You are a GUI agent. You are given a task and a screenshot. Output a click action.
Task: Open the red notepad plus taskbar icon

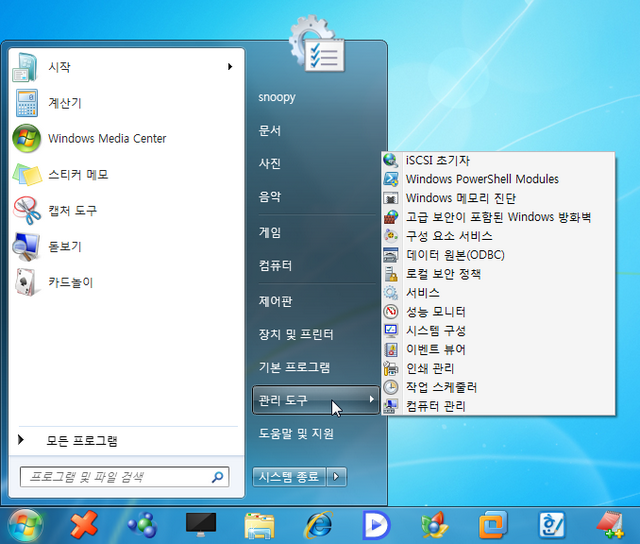click(x=610, y=525)
